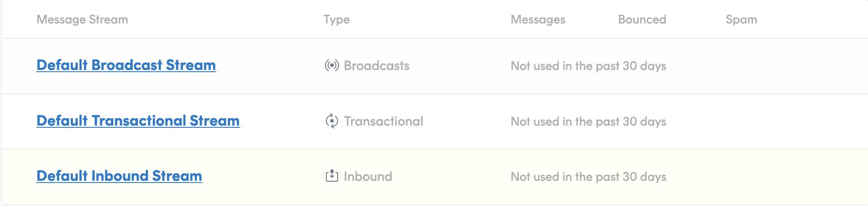This screenshot has height=206, width=868.
Task: Click the Messages column header
Action: coord(538,20)
